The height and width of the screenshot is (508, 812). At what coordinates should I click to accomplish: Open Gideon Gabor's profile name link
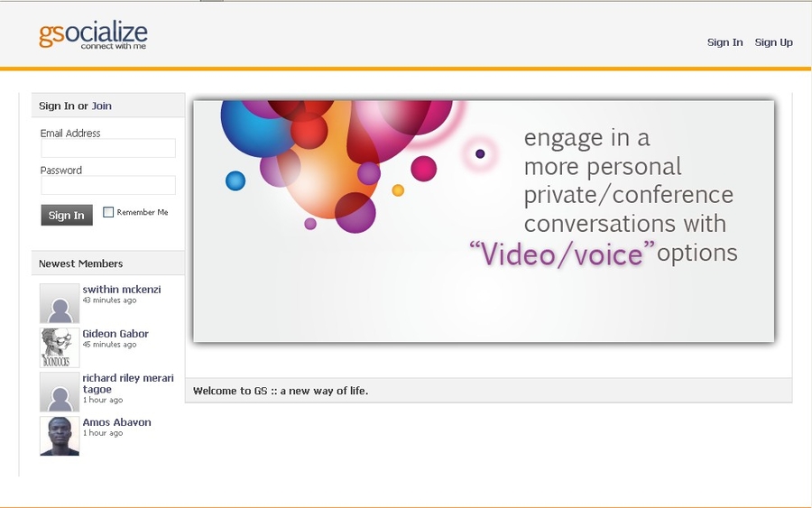click(115, 334)
